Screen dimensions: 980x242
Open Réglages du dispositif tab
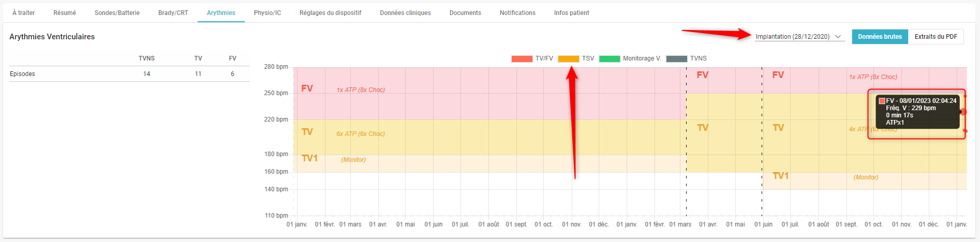pyautogui.click(x=330, y=13)
